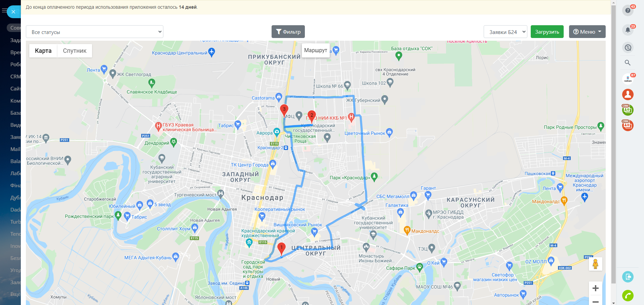Click the Галактика shopping pin
644x305 pixels.
coord(400,213)
